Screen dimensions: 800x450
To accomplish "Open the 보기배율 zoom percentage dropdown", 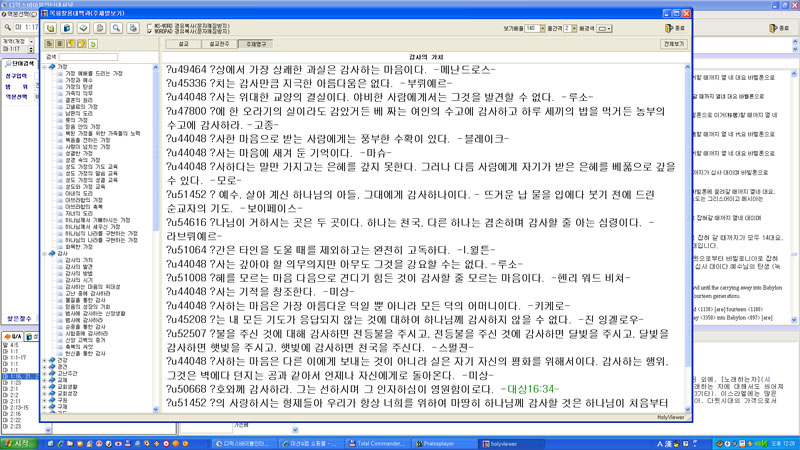I will tap(543, 29).
